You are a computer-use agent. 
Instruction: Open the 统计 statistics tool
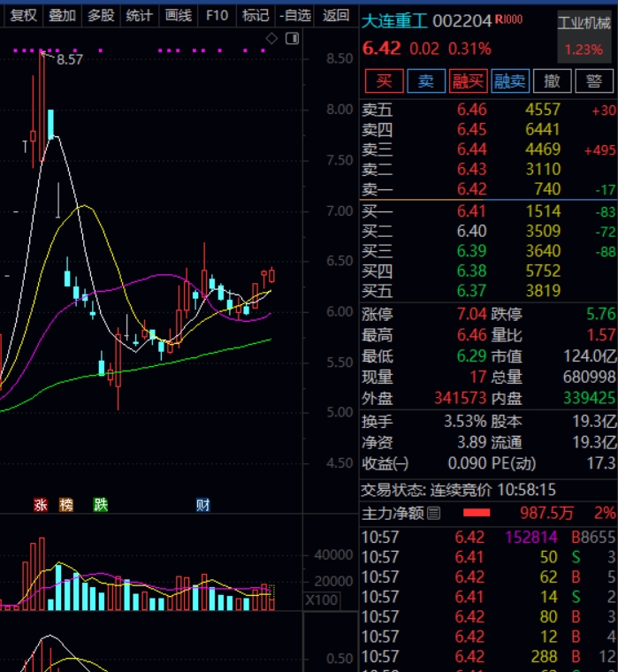140,16
